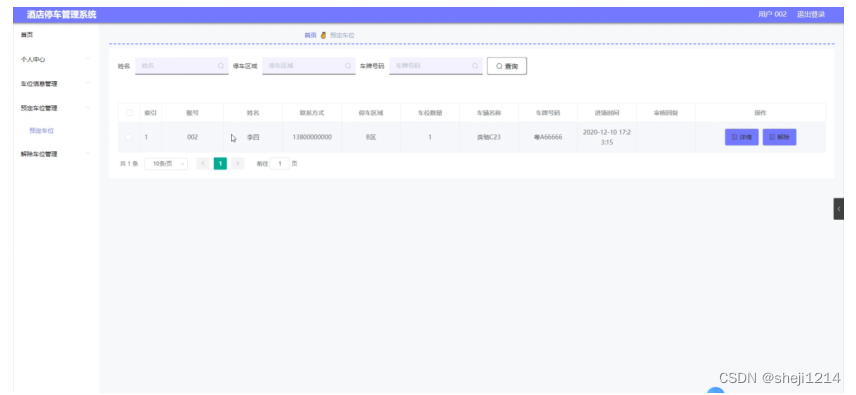
Task: Go to the next page arrow
Action: tap(237, 164)
